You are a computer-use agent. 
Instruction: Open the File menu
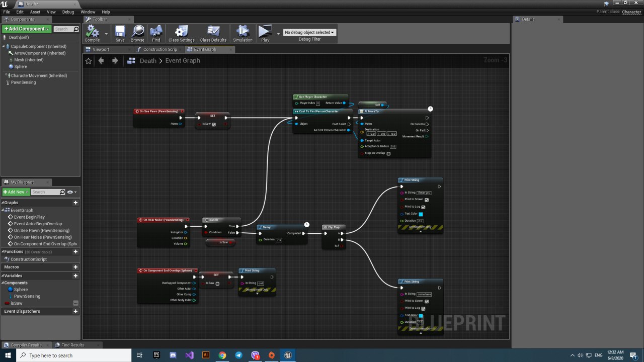tap(7, 12)
